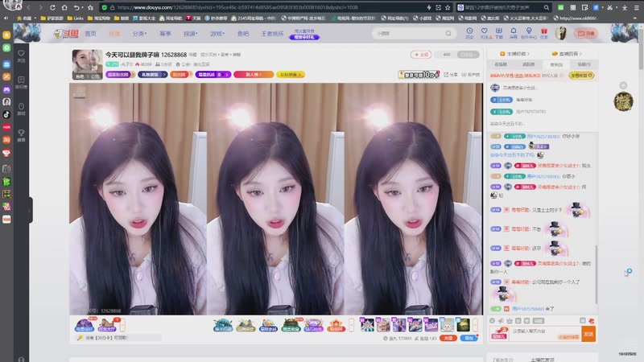
Task: Click the streamer avatar thumbnail beside the title
Action: [x=87, y=64]
